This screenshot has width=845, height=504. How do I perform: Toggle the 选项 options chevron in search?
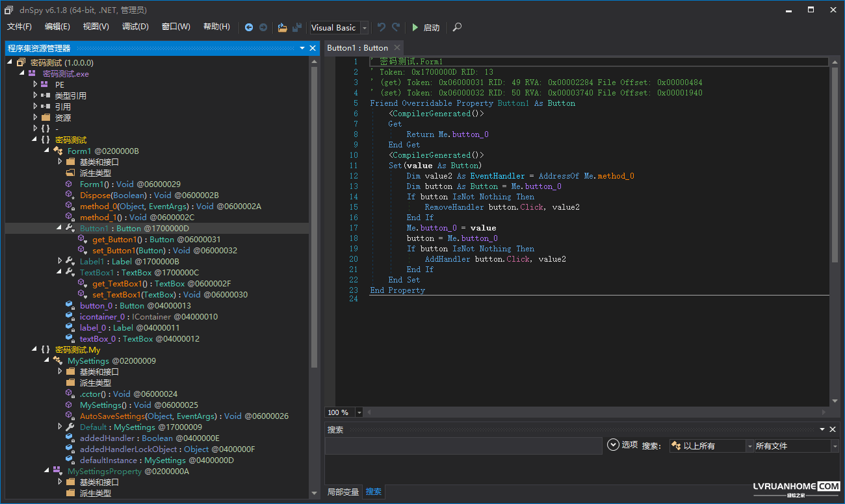click(613, 445)
